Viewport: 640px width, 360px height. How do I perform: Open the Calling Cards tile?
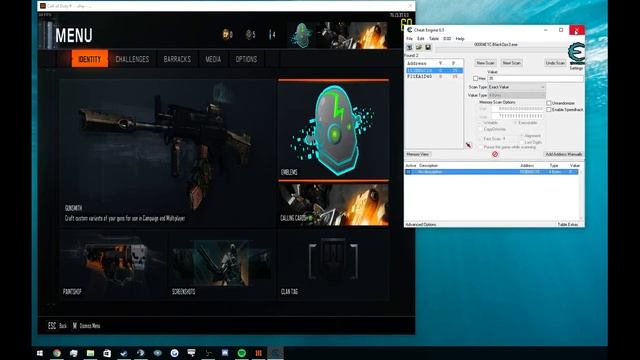tap(333, 204)
